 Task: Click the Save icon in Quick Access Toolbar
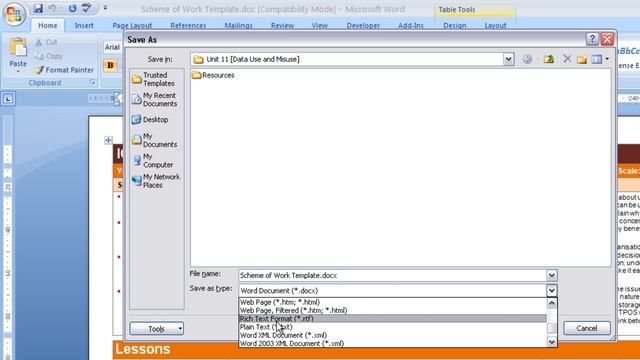[38, 8]
